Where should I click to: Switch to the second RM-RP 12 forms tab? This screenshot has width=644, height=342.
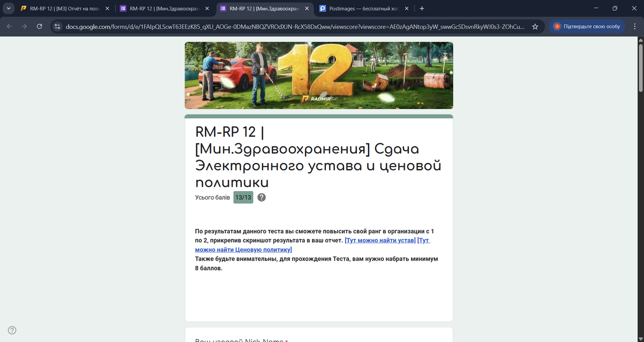click(x=165, y=9)
